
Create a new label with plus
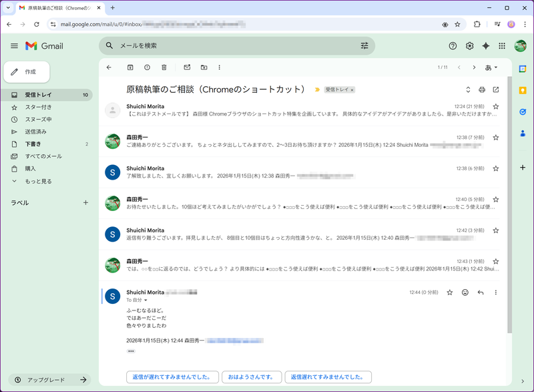tap(85, 202)
